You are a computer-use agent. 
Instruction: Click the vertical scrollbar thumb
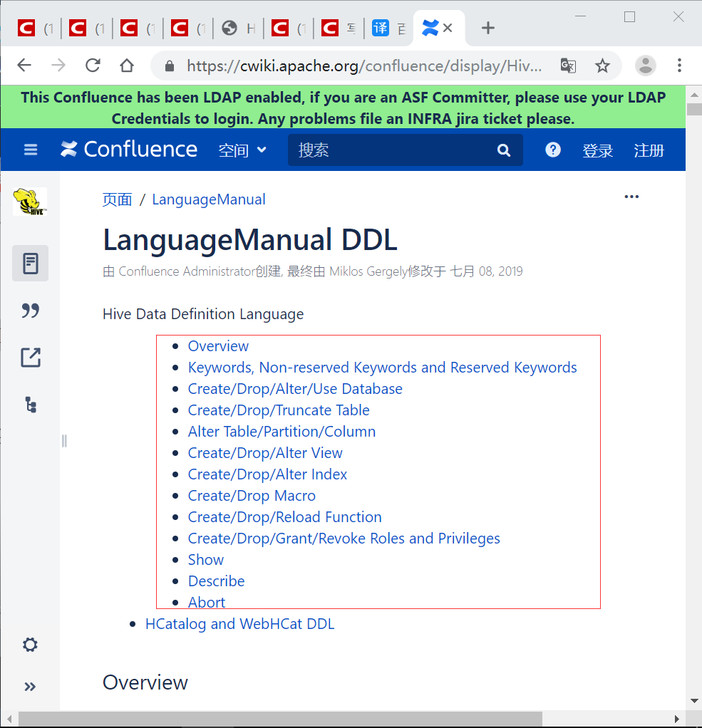point(694,110)
